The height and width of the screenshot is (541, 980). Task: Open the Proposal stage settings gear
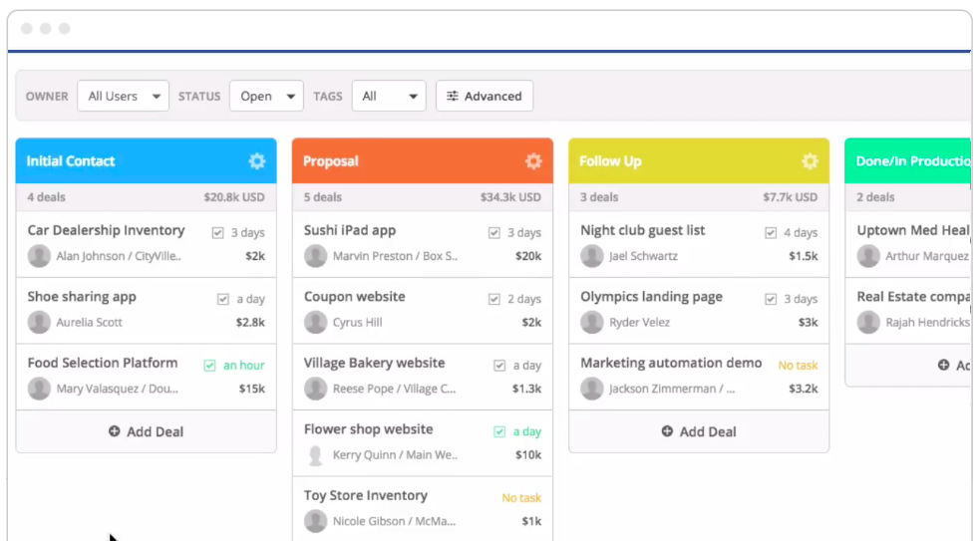[x=533, y=161]
